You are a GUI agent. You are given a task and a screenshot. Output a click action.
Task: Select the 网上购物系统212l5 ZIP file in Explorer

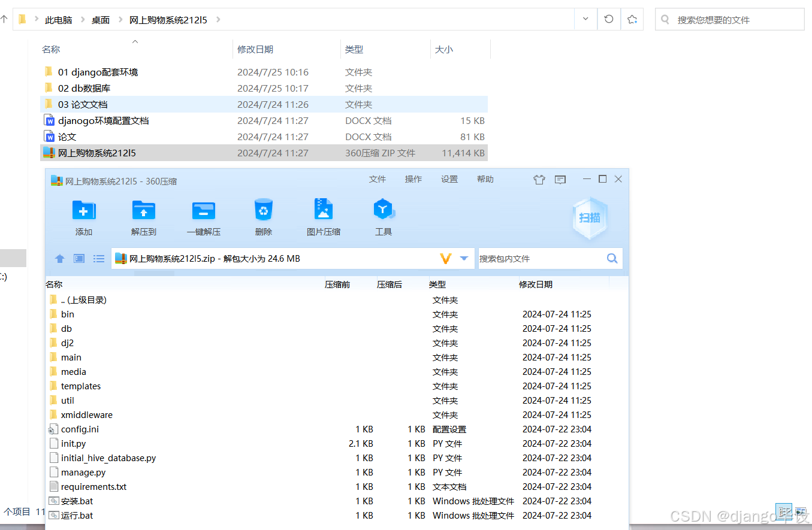(x=264, y=153)
